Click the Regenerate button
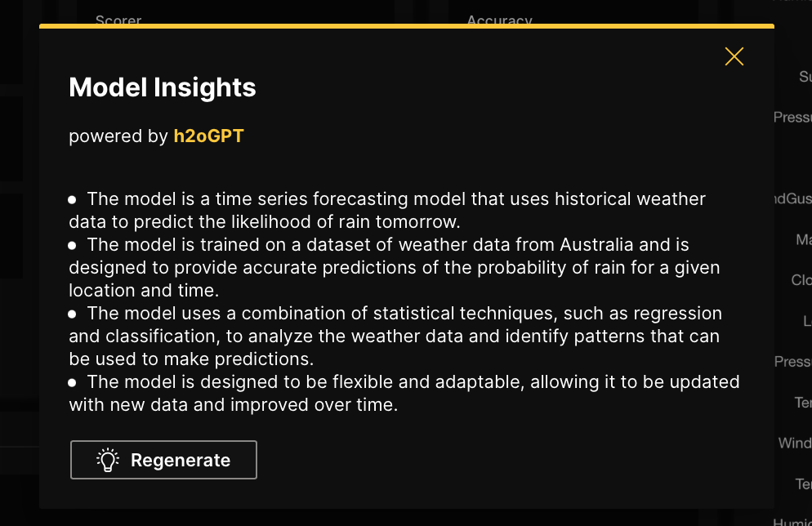 163,459
